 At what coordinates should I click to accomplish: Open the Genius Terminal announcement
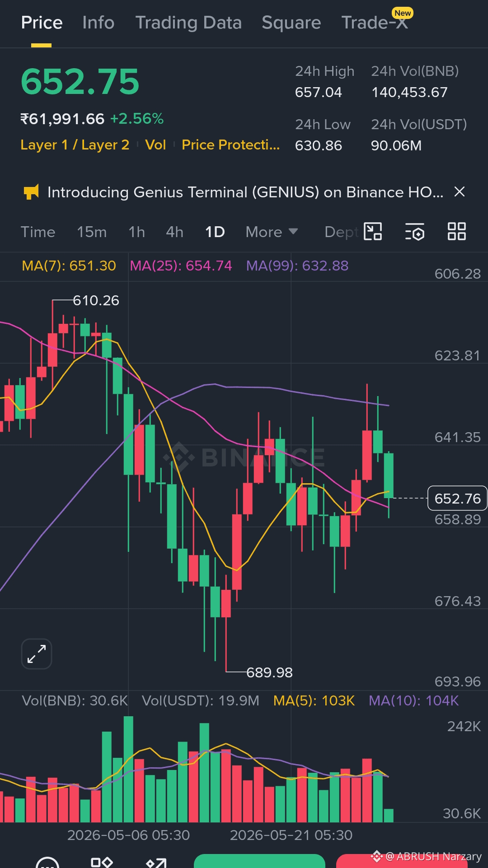pos(245,192)
